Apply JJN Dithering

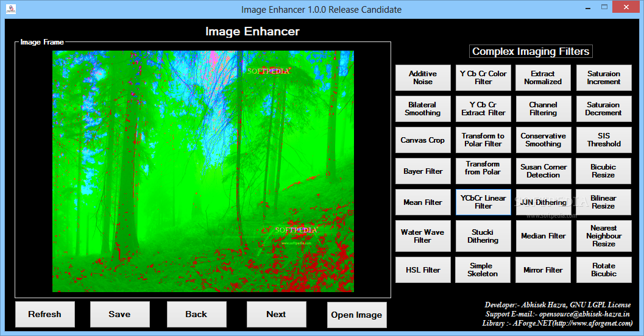click(543, 202)
